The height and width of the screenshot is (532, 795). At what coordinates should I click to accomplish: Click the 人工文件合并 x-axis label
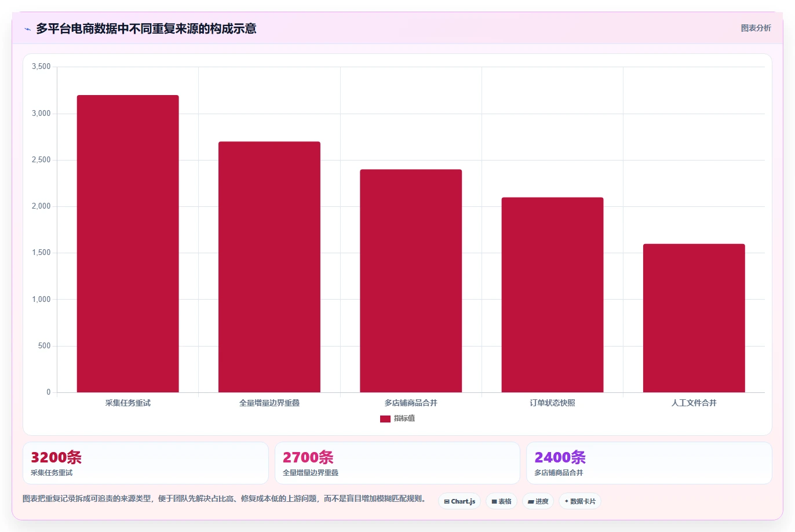pos(694,403)
